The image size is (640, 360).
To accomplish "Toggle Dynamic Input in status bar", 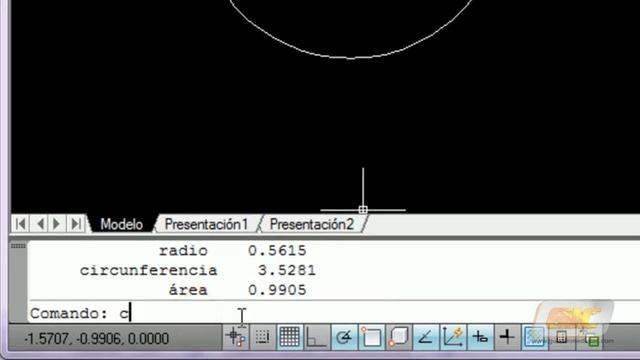I will click(x=480, y=337).
